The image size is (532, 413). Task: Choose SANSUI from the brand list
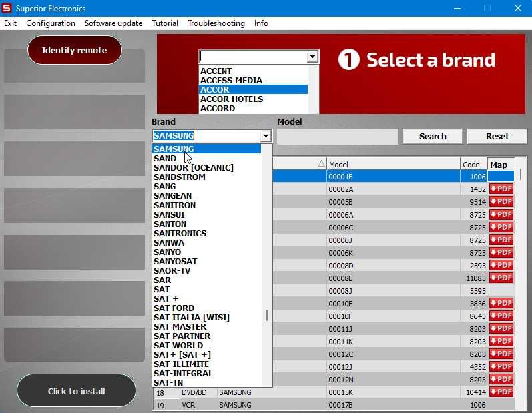click(x=206, y=214)
